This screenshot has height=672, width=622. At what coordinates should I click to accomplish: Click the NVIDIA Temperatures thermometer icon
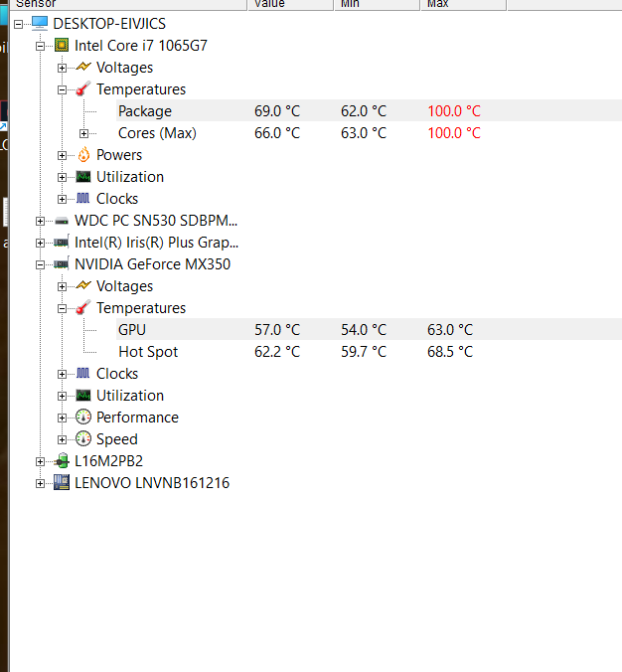click(83, 307)
